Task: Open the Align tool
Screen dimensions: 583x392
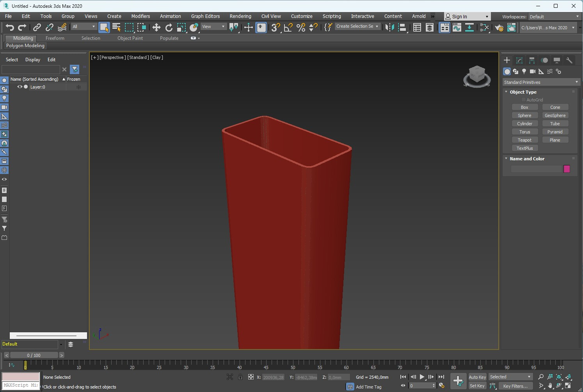Action: pyautogui.click(x=402, y=27)
